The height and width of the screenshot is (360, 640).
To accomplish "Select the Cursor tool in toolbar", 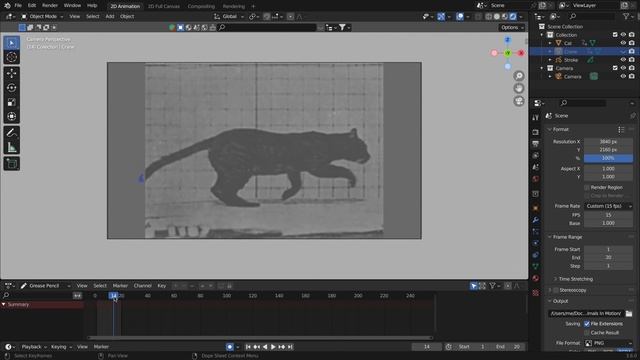I will (11, 57).
